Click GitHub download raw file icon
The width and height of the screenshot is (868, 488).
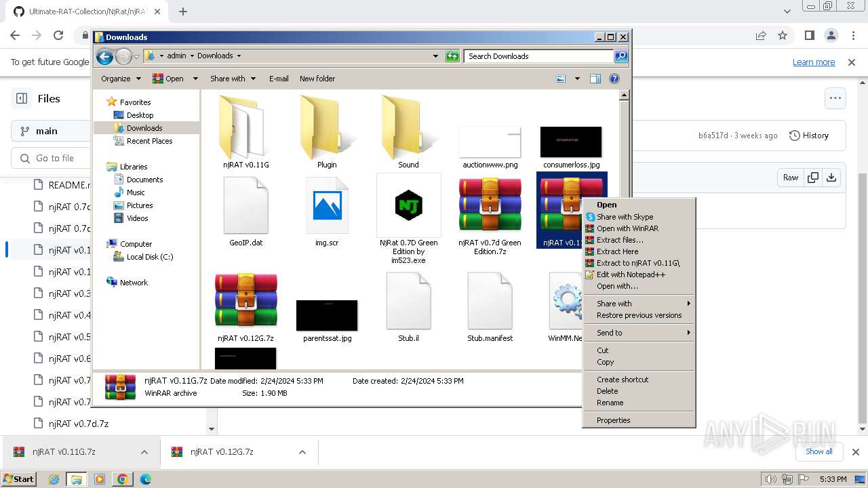[x=831, y=178]
